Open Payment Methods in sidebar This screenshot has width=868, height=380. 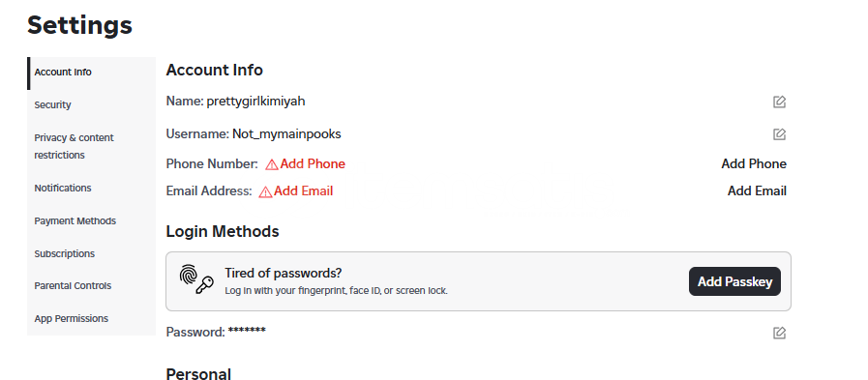coord(75,220)
